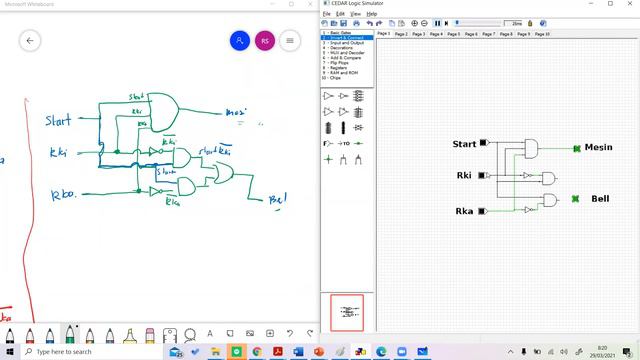Image resolution: width=640 pixels, height=360 pixels.
Task: Toggle the Rka input switch
Action: 482,211
